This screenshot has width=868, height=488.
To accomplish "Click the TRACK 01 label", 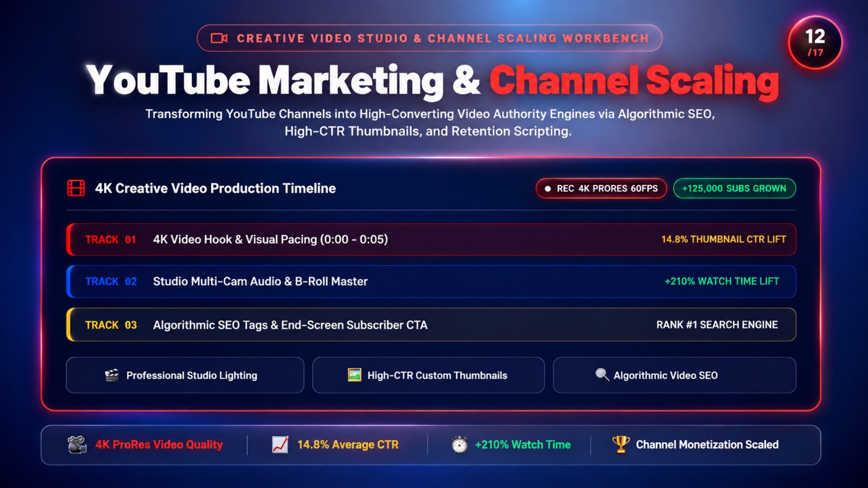I will (111, 239).
